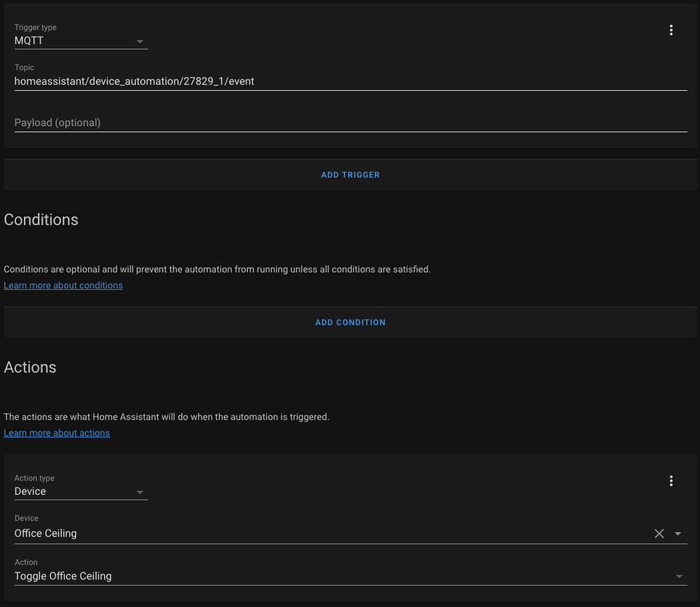Open the Learn more about actions link
This screenshot has width=700, height=607.
click(56, 433)
